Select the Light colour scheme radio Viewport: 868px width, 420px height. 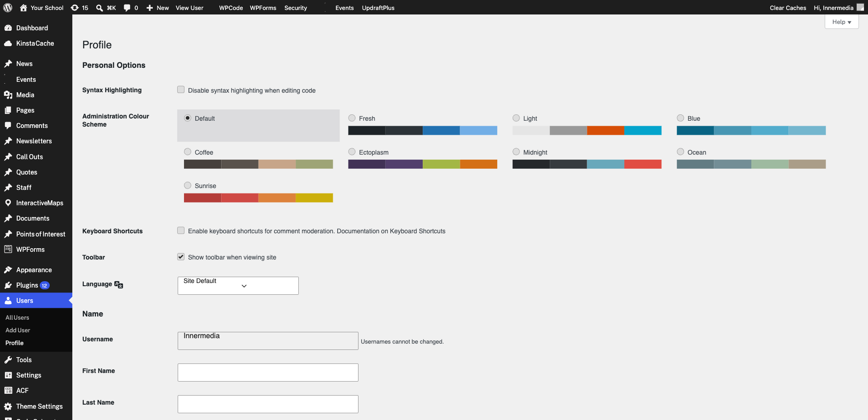click(x=516, y=118)
